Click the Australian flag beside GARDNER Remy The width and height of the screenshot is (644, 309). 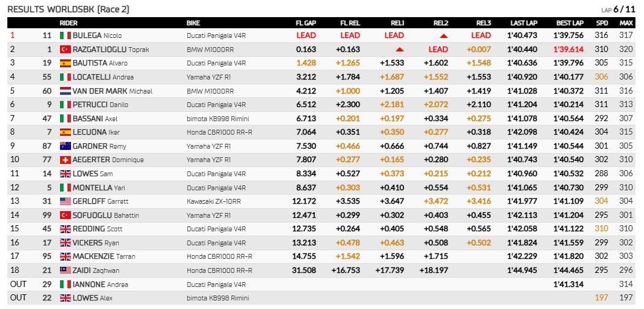[66, 146]
